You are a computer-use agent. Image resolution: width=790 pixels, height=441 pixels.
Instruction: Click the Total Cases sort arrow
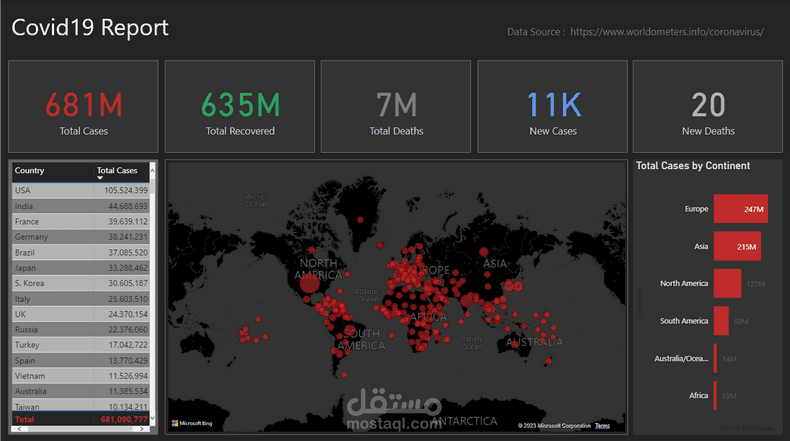click(x=100, y=178)
